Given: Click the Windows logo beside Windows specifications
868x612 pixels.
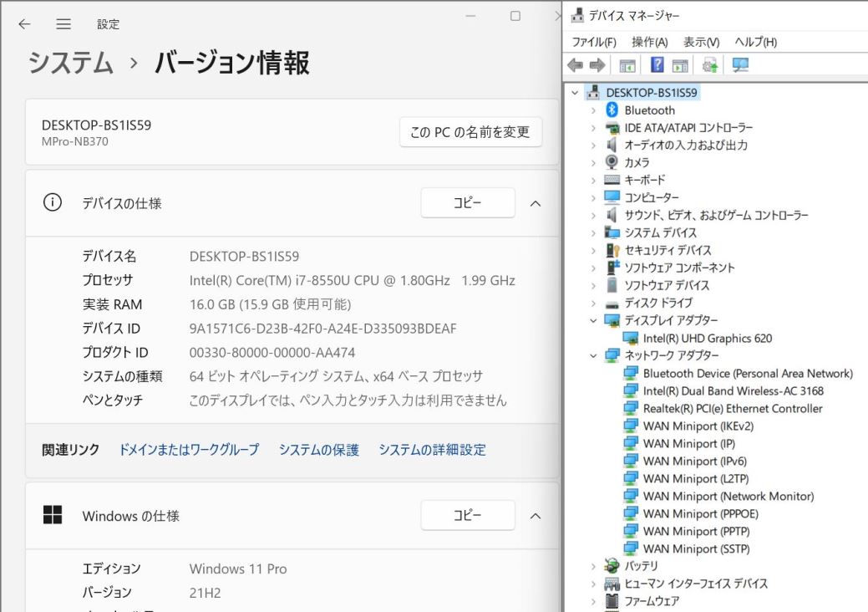Looking at the screenshot, I should click(53, 514).
